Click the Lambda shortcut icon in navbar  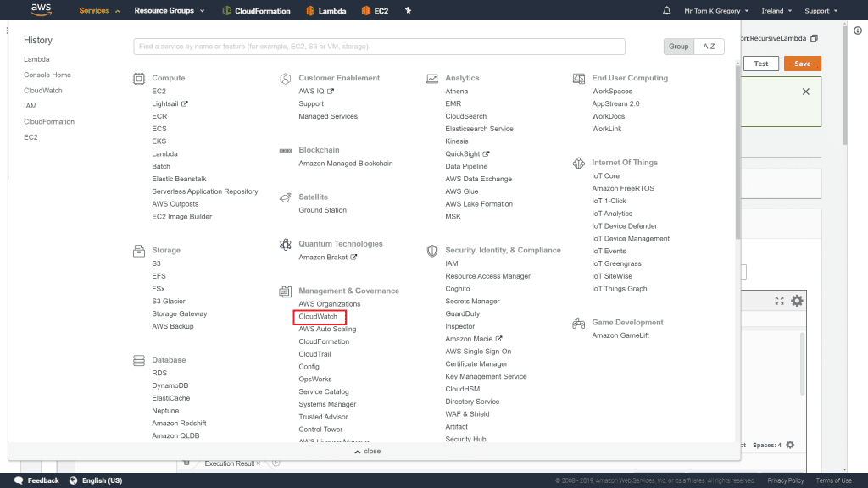point(311,11)
